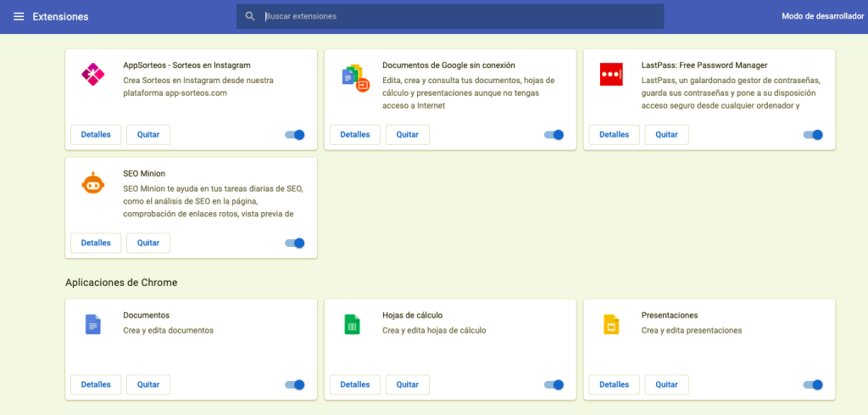The image size is (868, 415).
Task: Click Quitar on Documentos app
Action: (148, 384)
